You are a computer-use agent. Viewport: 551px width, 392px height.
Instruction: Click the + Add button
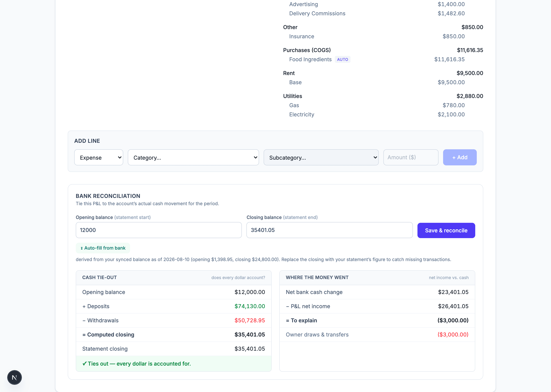pyautogui.click(x=460, y=157)
